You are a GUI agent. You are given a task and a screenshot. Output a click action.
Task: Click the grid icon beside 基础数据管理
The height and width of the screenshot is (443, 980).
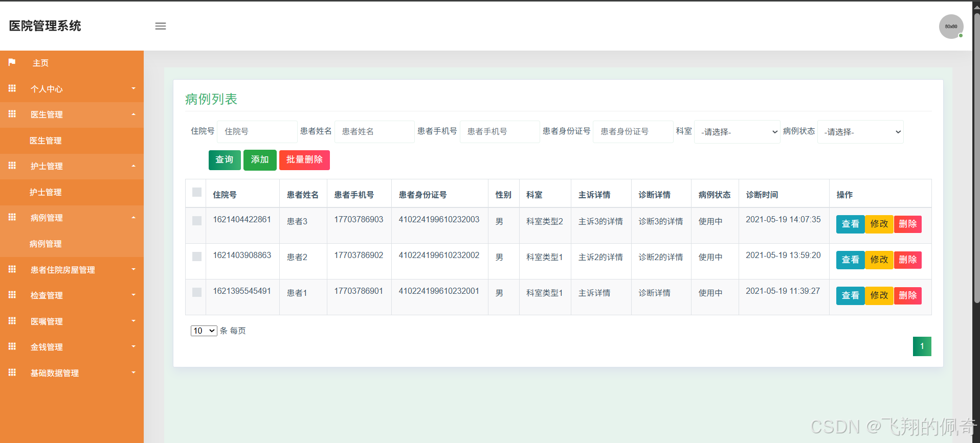point(12,372)
